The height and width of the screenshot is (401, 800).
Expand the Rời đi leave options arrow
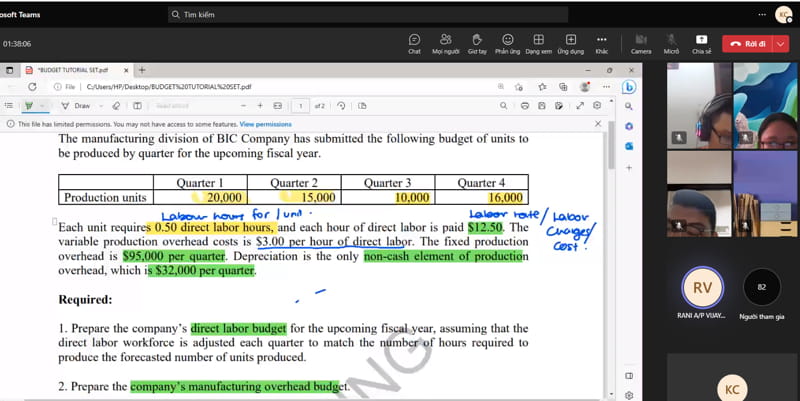[x=781, y=44]
